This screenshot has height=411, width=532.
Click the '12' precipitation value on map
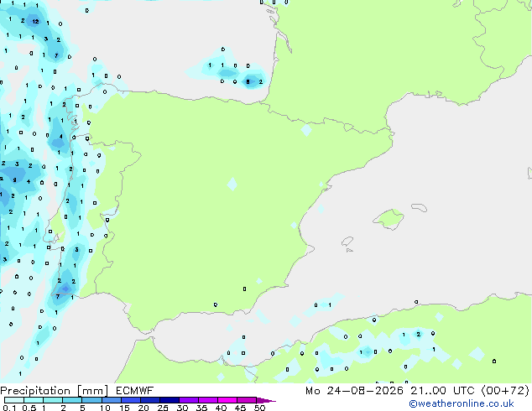pyautogui.click(x=35, y=21)
